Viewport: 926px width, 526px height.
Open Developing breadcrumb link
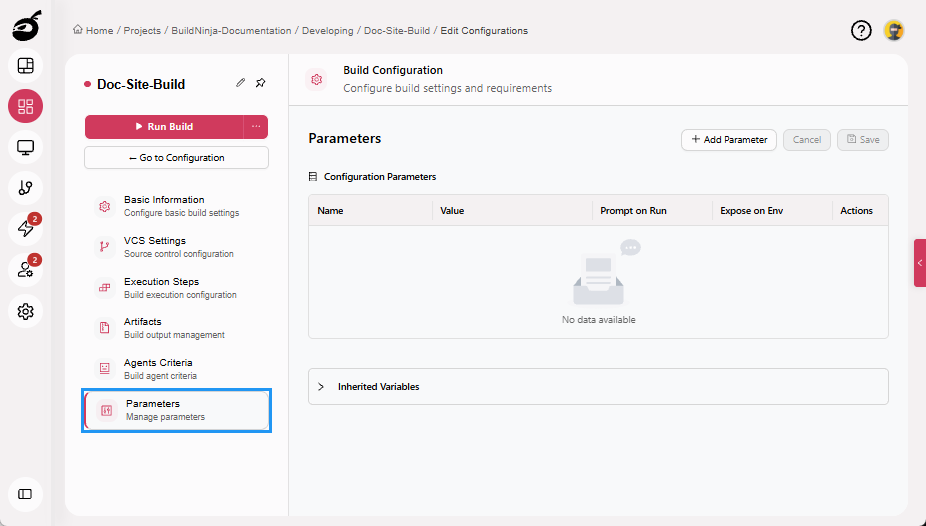(328, 31)
